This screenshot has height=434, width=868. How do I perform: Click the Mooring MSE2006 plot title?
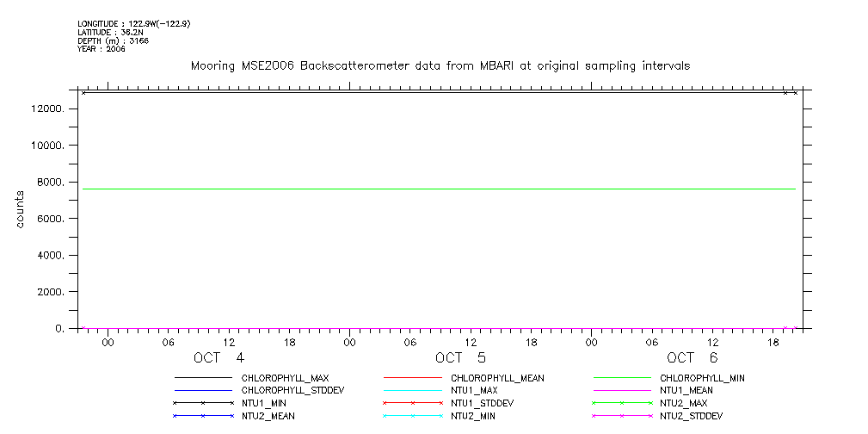coord(440,66)
